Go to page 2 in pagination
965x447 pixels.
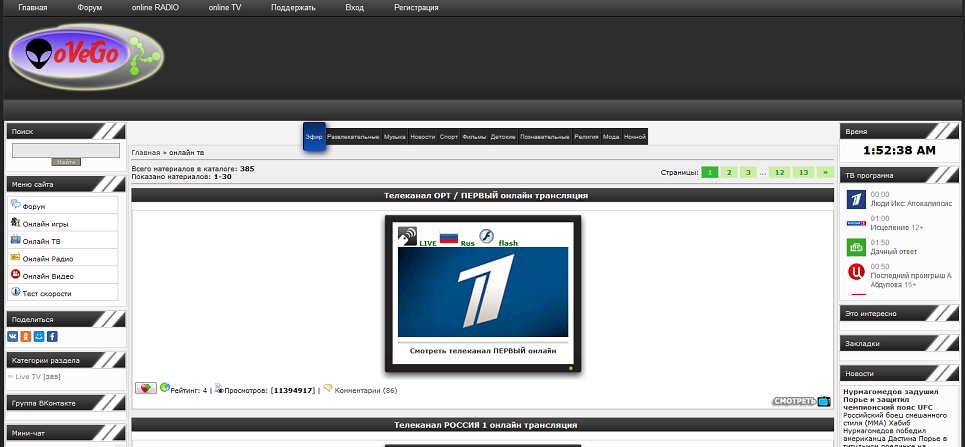[729, 172]
